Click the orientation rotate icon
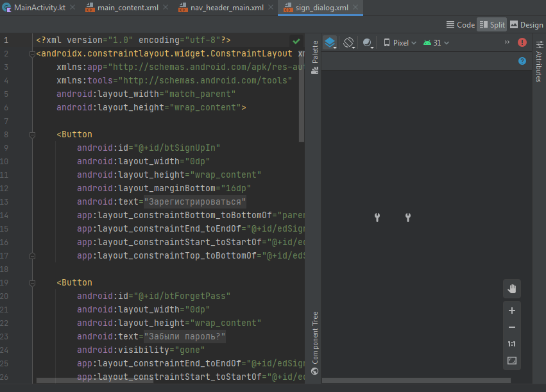Viewport: 546px width, 392px height. 349,43
